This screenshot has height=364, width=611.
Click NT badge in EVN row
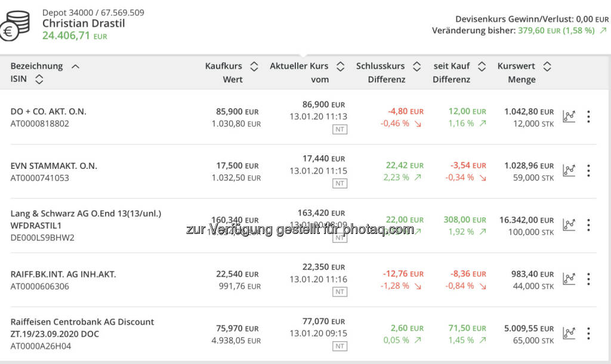click(340, 184)
